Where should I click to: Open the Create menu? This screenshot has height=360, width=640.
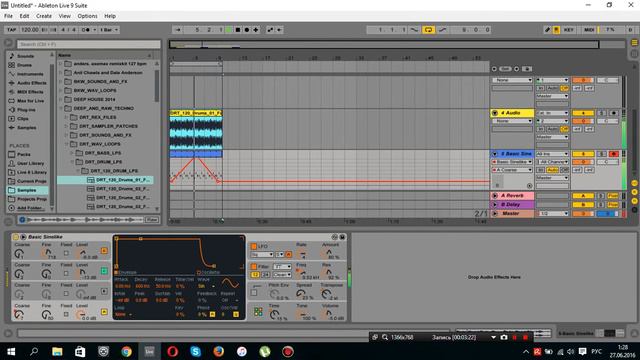[44, 16]
